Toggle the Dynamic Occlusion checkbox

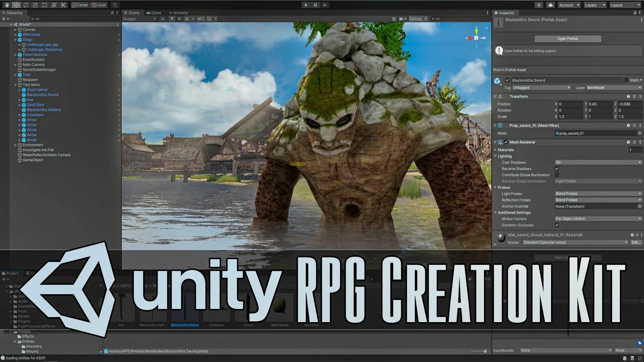(x=557, y=225)
